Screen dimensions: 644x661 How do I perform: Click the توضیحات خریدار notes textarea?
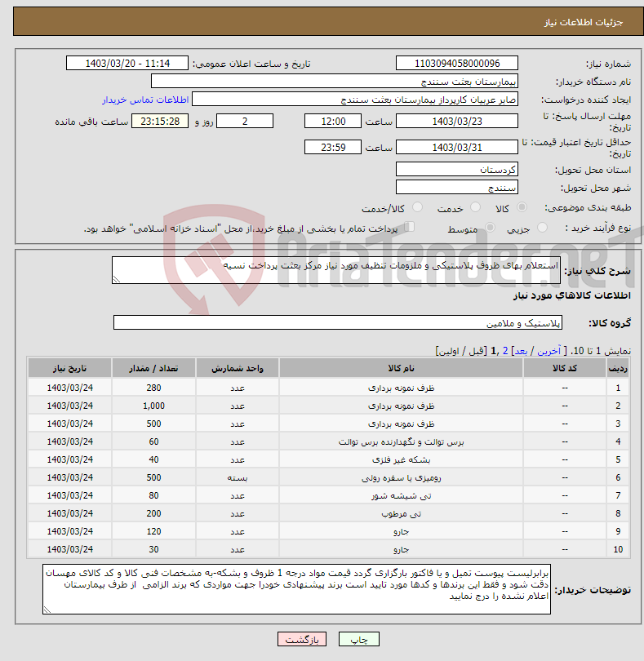(x=296, y=589)
